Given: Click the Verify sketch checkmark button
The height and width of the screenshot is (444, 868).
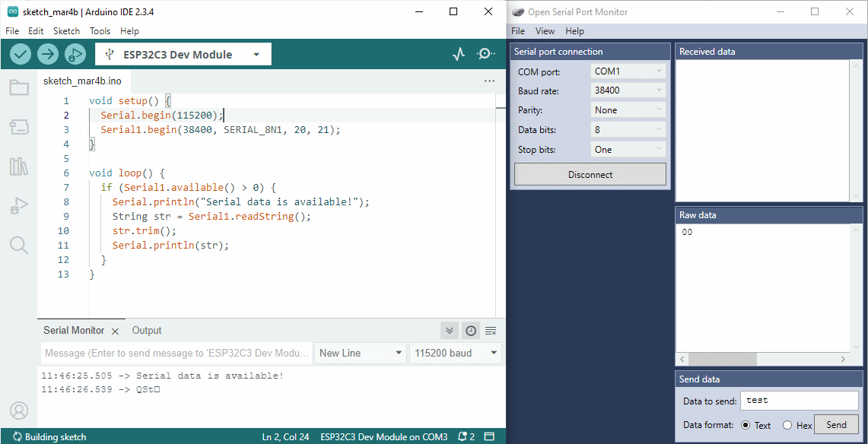Looking at the screenshot, I should coord(21,54).
